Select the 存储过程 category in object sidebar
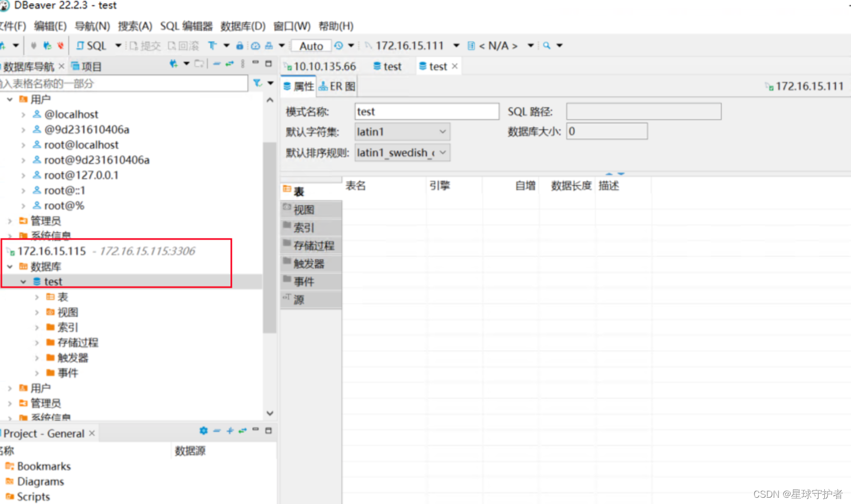This screenshot has height=504, width=851. (312, 245)
